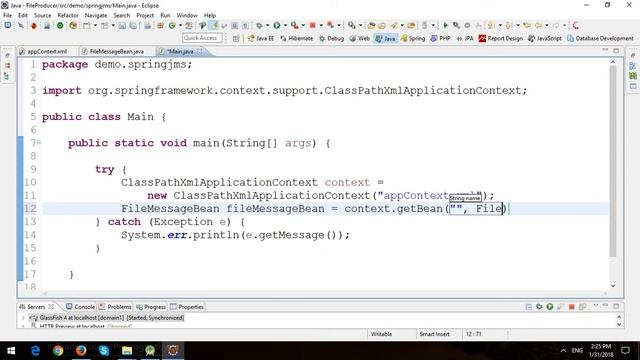Open the Run button dropdown arrow
Image resolution: width=640 pixels, height=360 pixels.
coord(285,25)
